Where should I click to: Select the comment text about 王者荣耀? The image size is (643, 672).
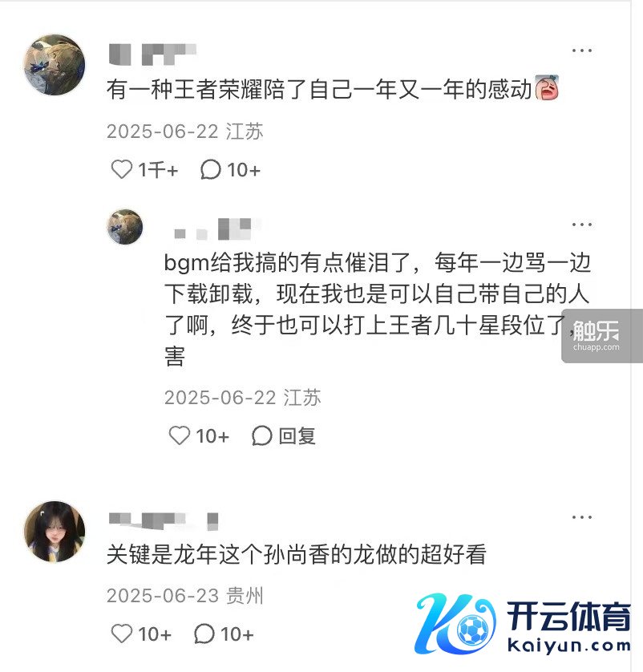(319, 89)
